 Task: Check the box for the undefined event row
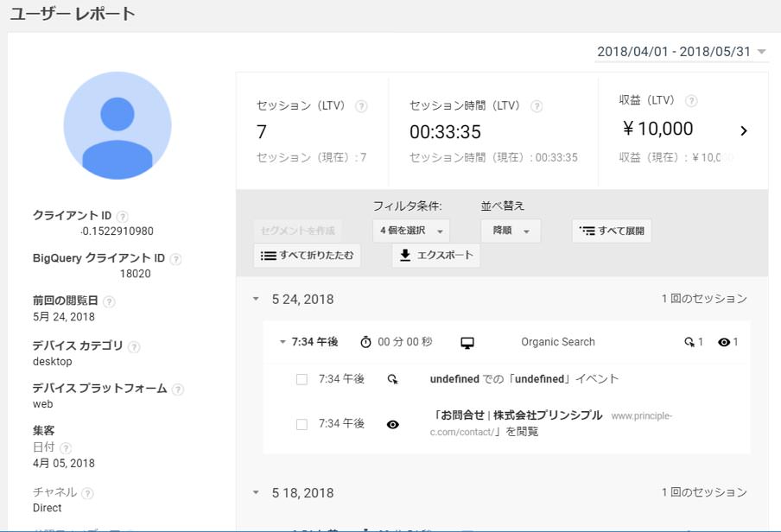302,379
